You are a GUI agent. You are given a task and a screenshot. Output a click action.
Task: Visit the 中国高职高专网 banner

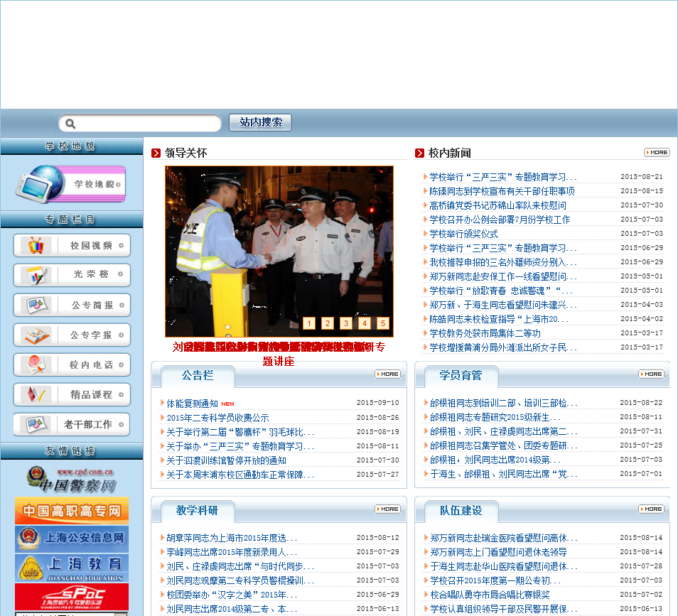(72, 511)
